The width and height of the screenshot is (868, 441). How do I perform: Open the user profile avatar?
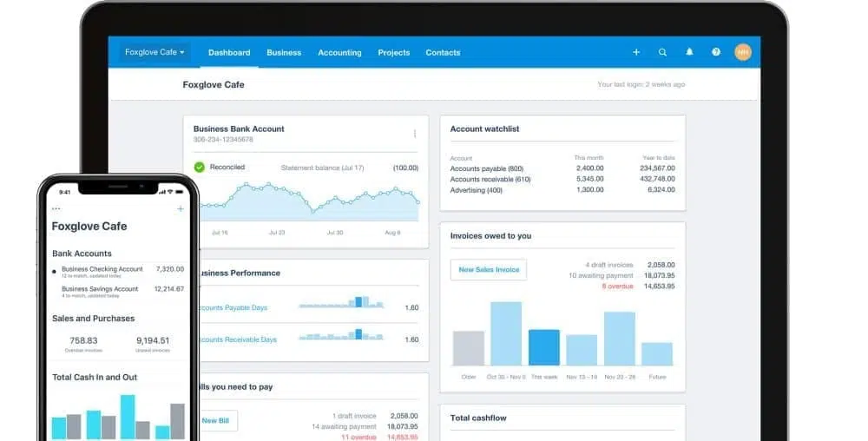click(742, 52)
